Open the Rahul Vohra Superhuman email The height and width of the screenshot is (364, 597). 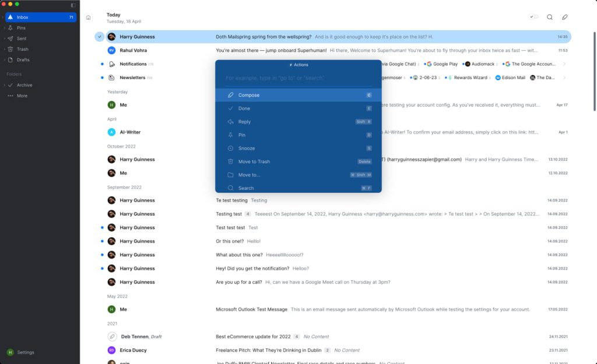click(338, 50)
